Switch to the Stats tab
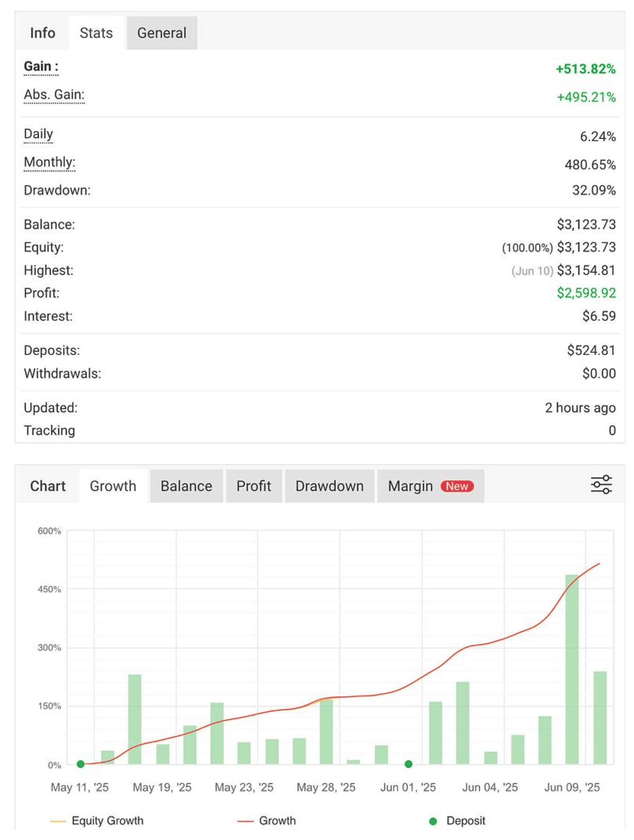The width and height of the screenshot is (634, 840). pyautogui.click(x=96, y=33)
